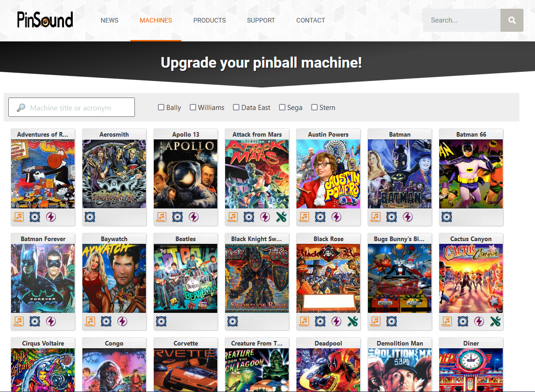Focus the Machine title or acronym field
The height and width of the screenshot is (392, 535).
72,107
